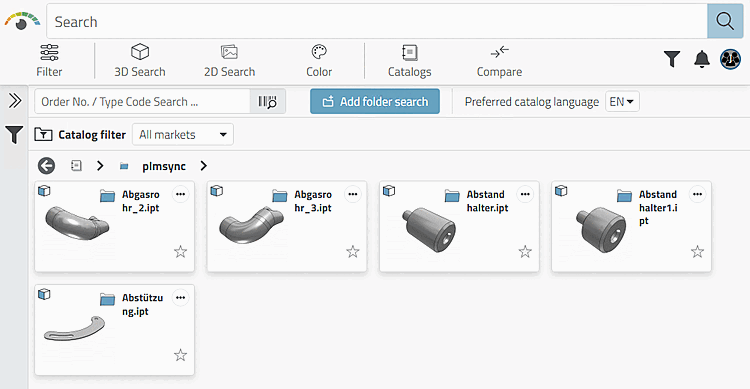This screenshot has width=750, height=389.
Task: Favorite Abgasrohr_3.ipt with the star
Action: (x=353, y=252)
